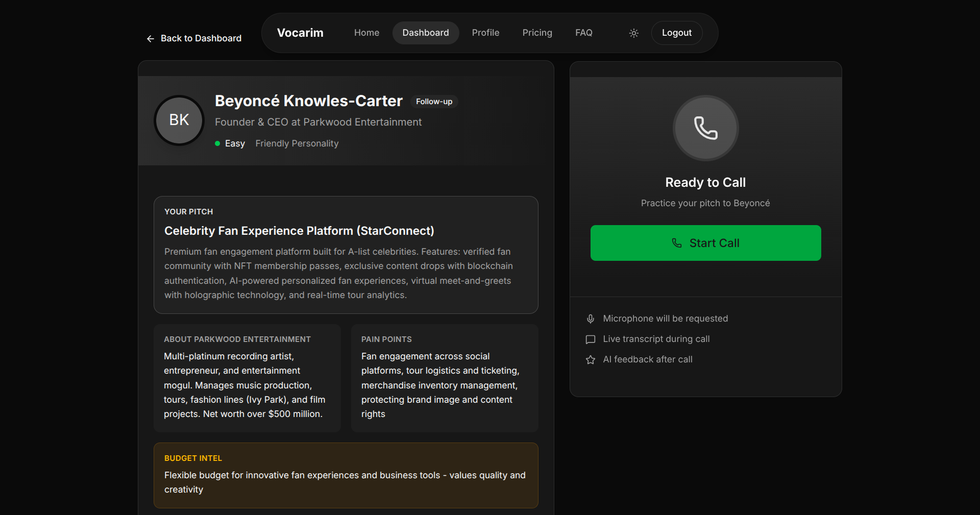Click 'Founder & CEO at Parkwood Entertainment'

pos(318,122)
